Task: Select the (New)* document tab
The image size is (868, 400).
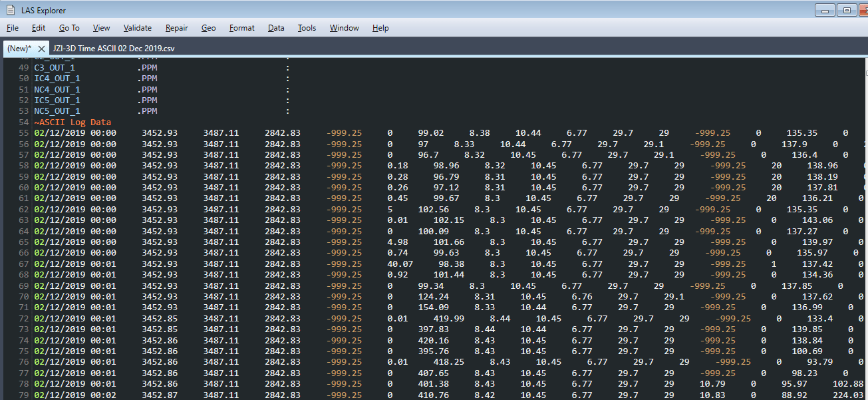Action: [x=19, y=49]
